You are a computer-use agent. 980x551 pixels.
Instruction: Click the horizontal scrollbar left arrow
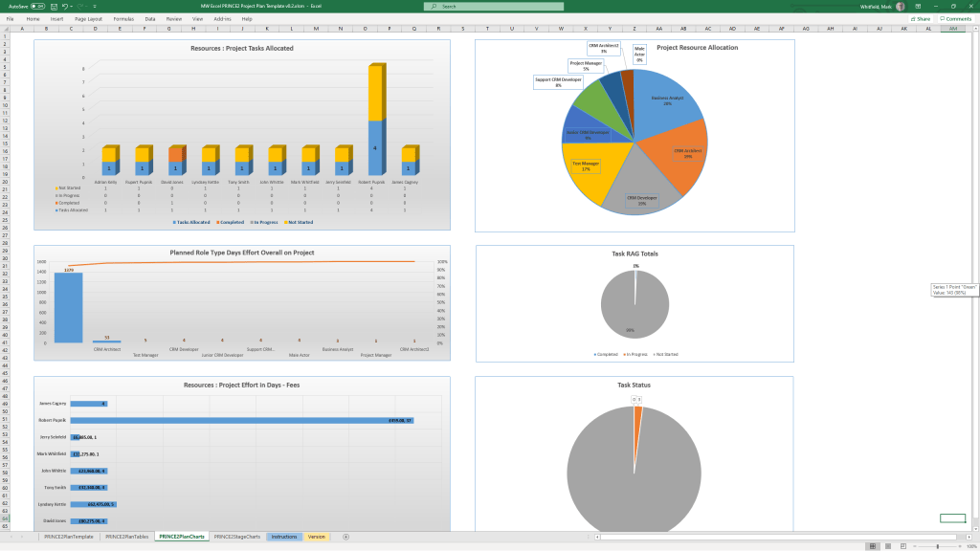point(597,537)
